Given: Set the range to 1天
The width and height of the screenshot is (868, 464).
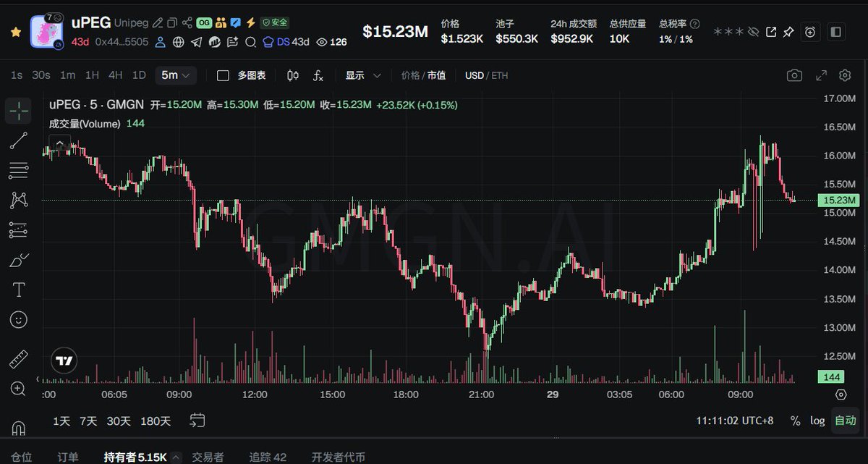Looking at the screenshot, I should click(62, 421).
